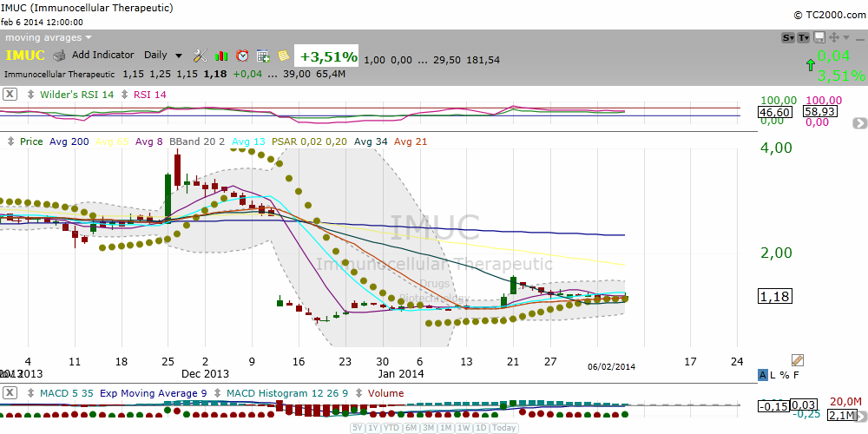Expand the gray arrow beside move icon

(x=845, y=37)
